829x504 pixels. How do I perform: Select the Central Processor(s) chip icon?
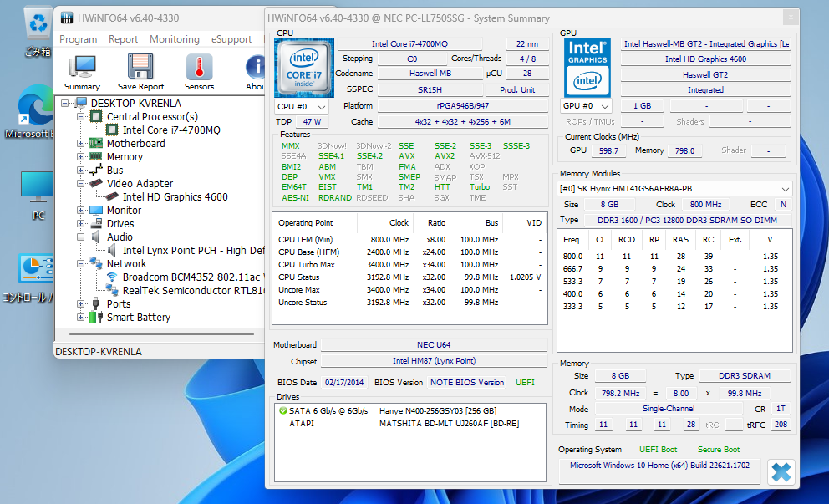(x=96, y=116)
